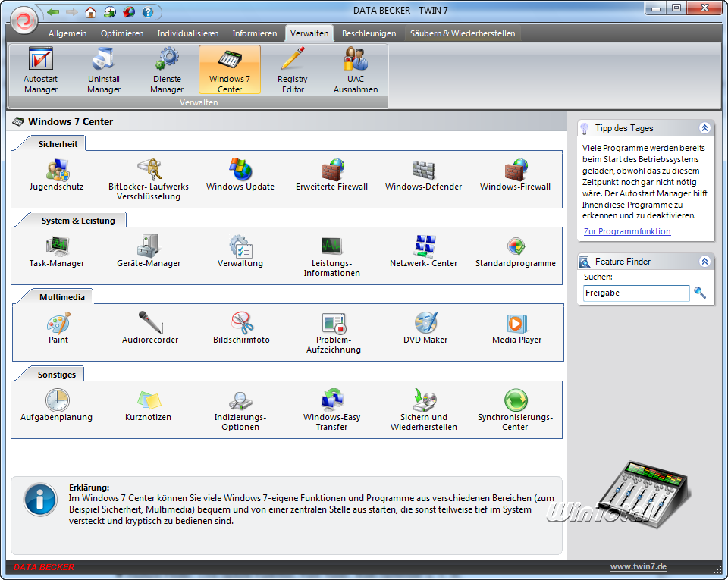
Task: Open the Netzwerk-Center
Action: (423, 252)
